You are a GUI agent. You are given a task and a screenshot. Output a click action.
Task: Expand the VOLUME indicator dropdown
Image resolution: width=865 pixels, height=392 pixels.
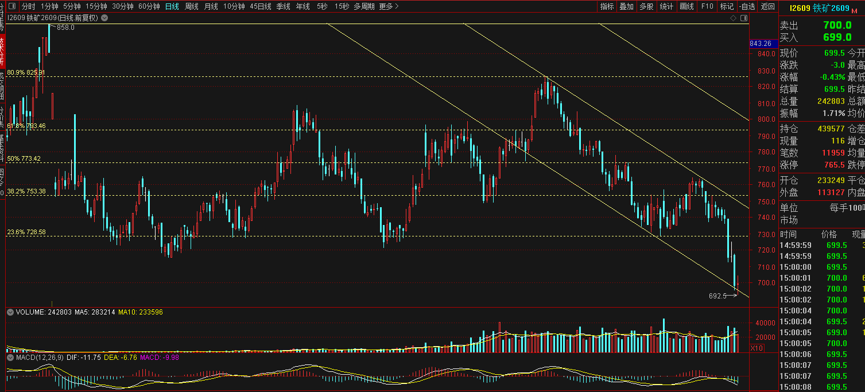pyautogui.click(x=10, y=312)
